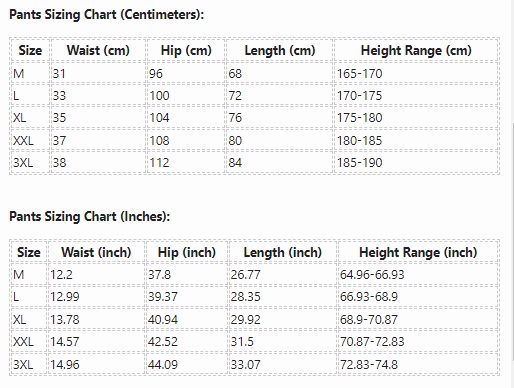Click the Waist (inch) column header
514x388 pixels.
(x=96, y=252)
